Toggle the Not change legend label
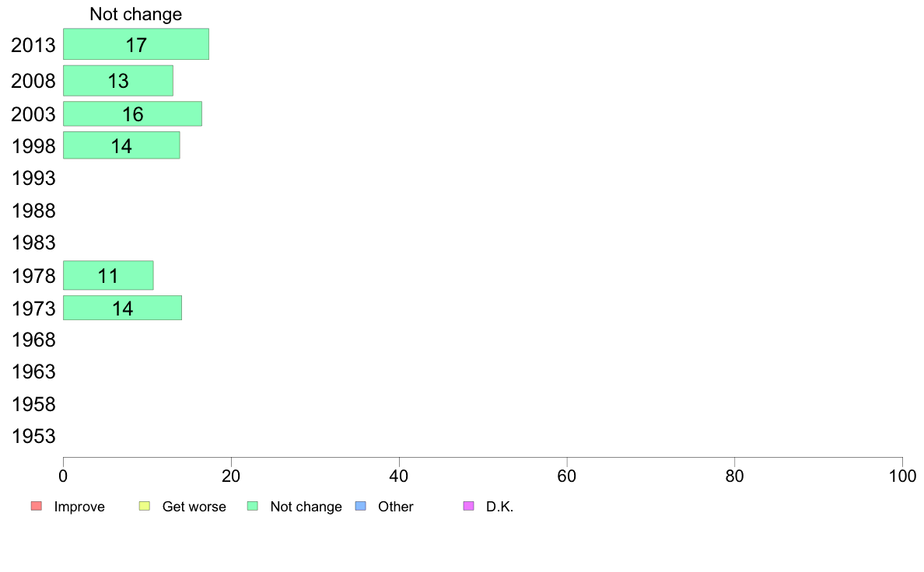 pos(306,507)
